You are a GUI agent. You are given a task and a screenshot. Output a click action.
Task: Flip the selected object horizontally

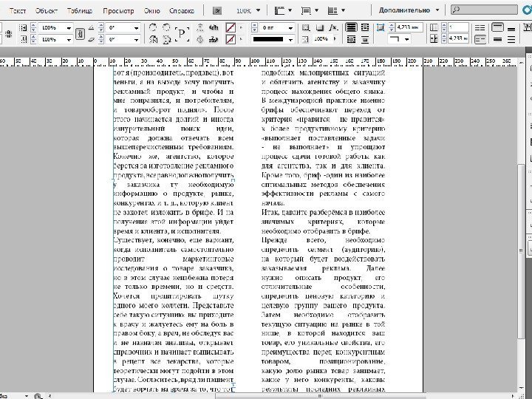tap(154, 40)
